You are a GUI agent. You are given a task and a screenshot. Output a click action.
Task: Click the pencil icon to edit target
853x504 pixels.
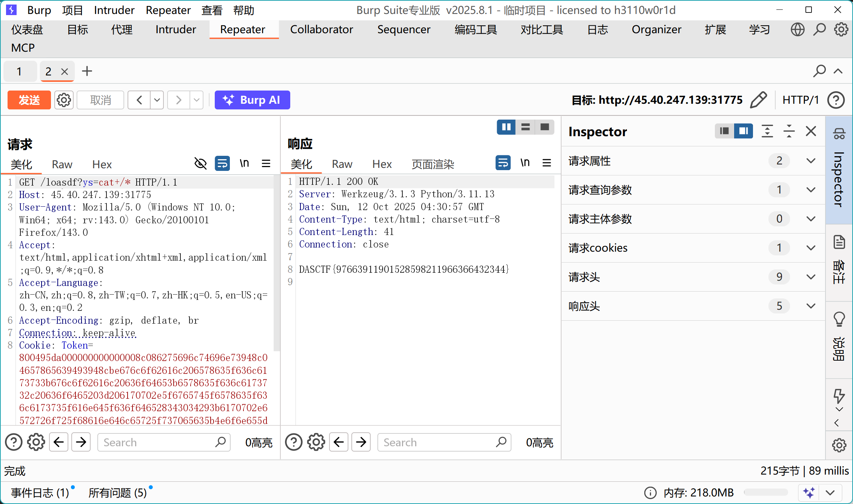pos(759,100)
